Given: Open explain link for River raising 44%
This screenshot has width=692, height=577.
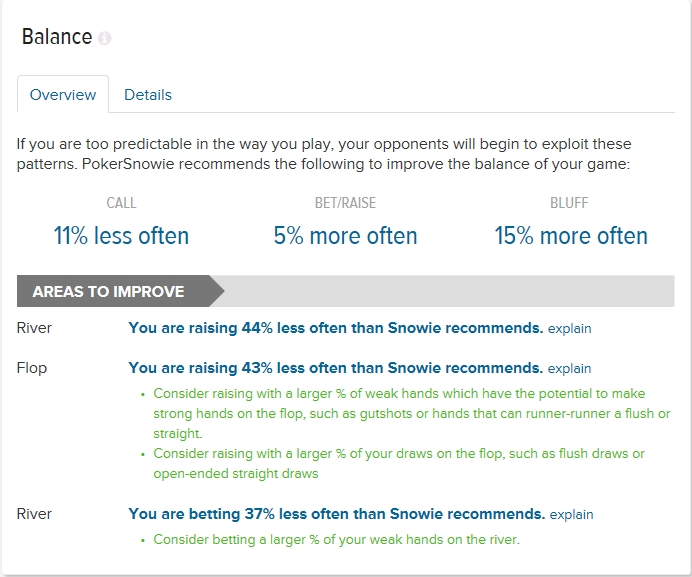Looking at the screenshot, I should coord(569,328).
